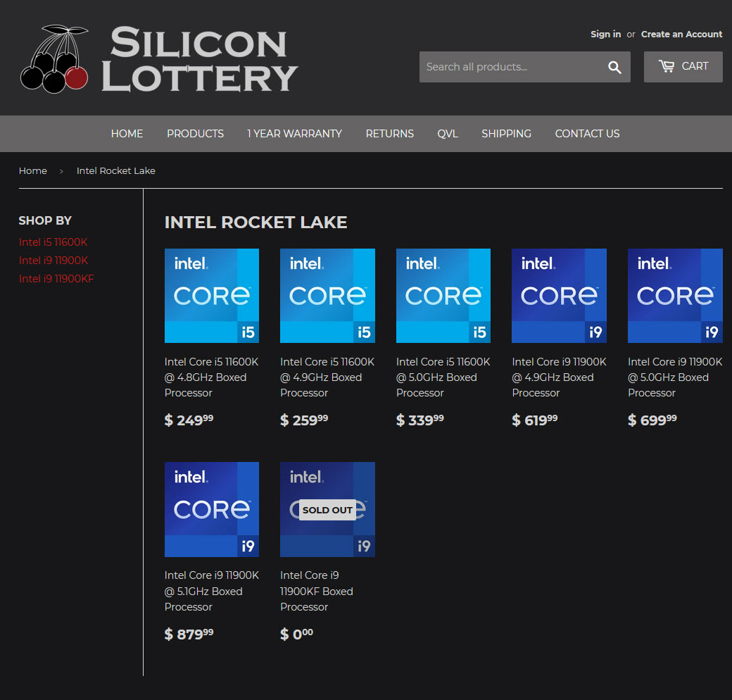
Task: Open the RETURNS page
Action: pos(389,133)
